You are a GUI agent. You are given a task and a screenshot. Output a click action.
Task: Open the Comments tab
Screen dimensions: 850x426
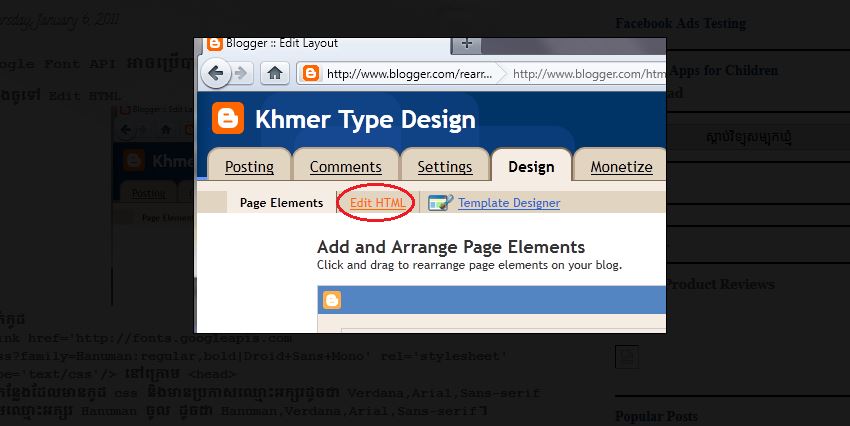345,167
